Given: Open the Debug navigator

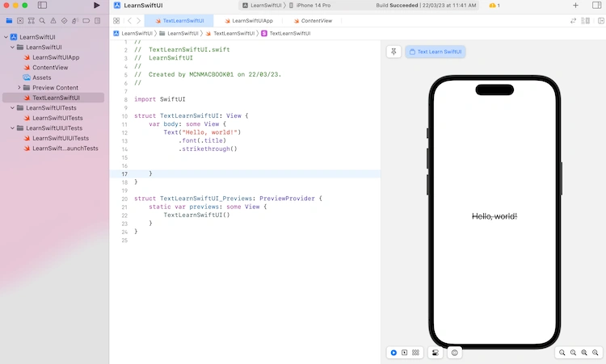Looking at the screenshot, I should [x=75, y=21].
